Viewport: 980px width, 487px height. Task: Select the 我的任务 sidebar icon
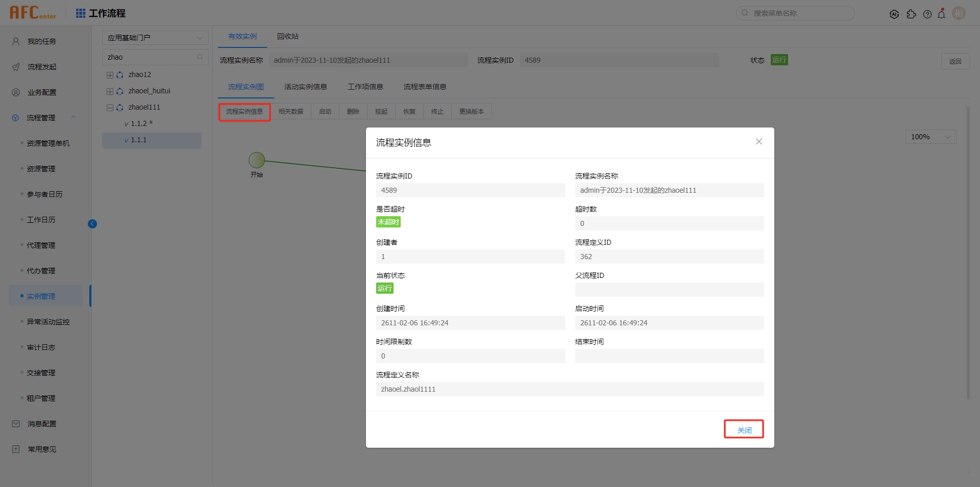pos(15,41)
